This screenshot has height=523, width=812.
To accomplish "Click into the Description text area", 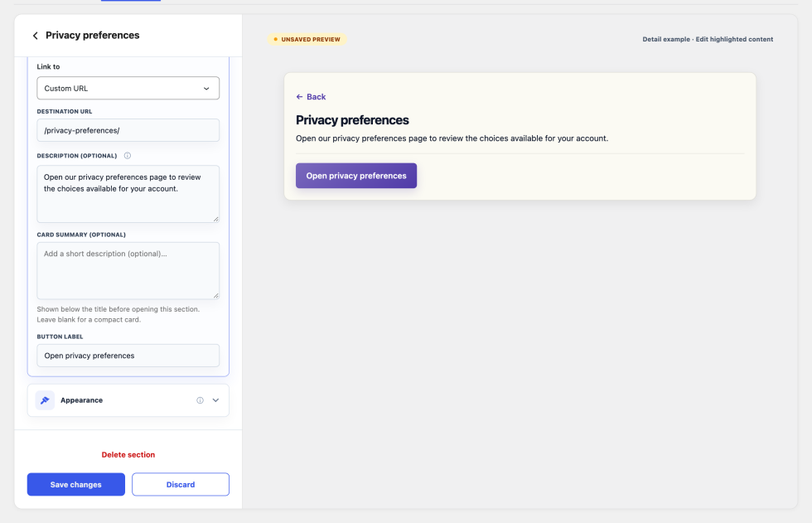I will [x=128, y=194].
